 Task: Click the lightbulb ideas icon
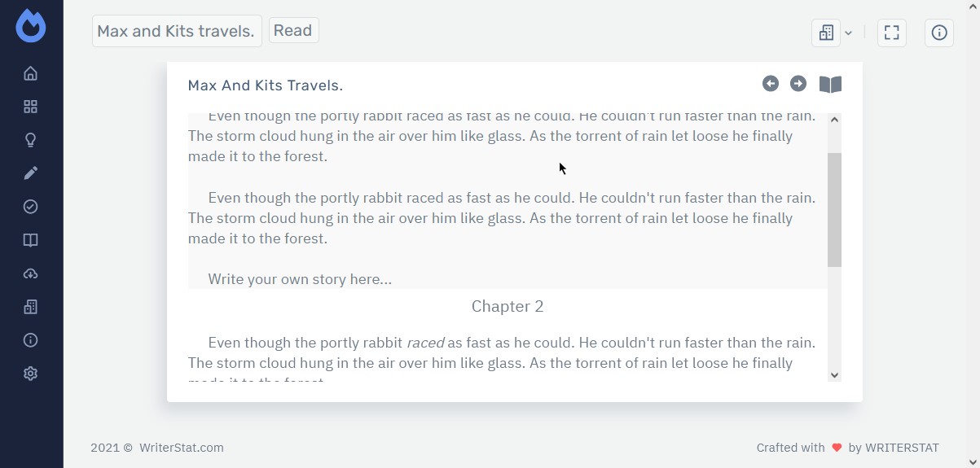pyautogui.click(x=31, y=140)
